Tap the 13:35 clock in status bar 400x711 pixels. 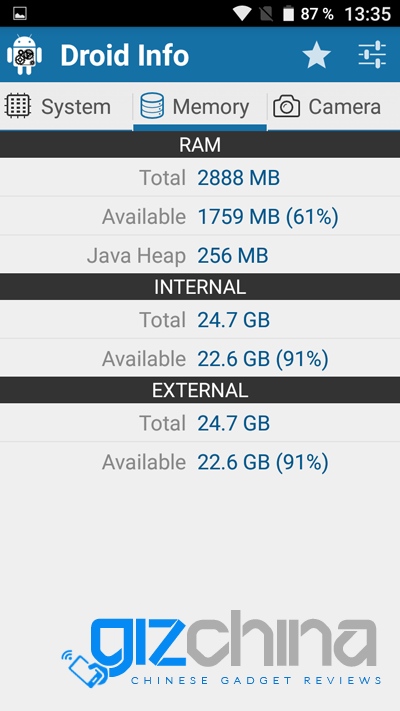coord(368,14)
